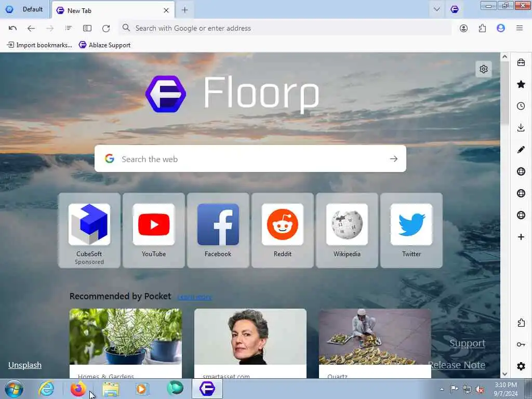Open the Default workspace button
This screenshot has height=399, width=532.
(24, 9)
